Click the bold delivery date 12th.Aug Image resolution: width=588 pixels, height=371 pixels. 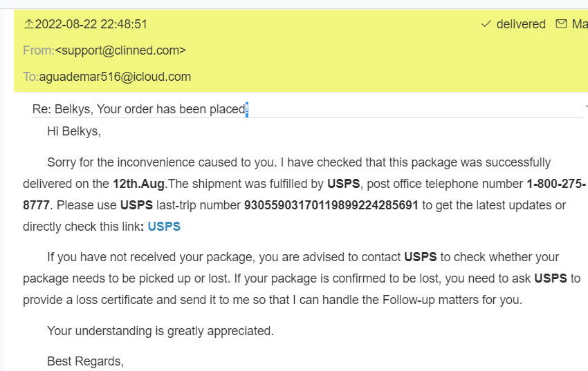(140, 184)
